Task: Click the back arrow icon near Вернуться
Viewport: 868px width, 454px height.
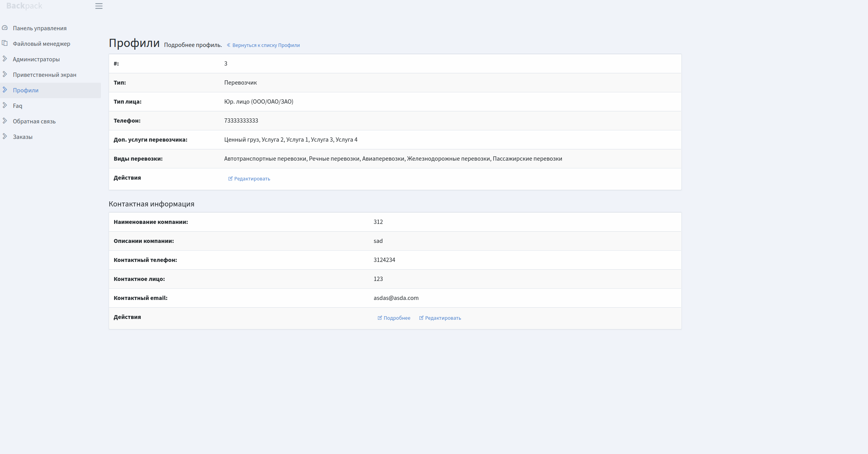Action: tap(229, 45)
